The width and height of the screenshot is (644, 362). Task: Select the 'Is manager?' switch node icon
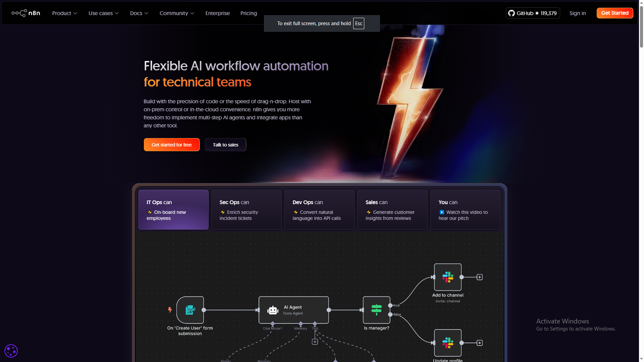[x=376, y=310]
